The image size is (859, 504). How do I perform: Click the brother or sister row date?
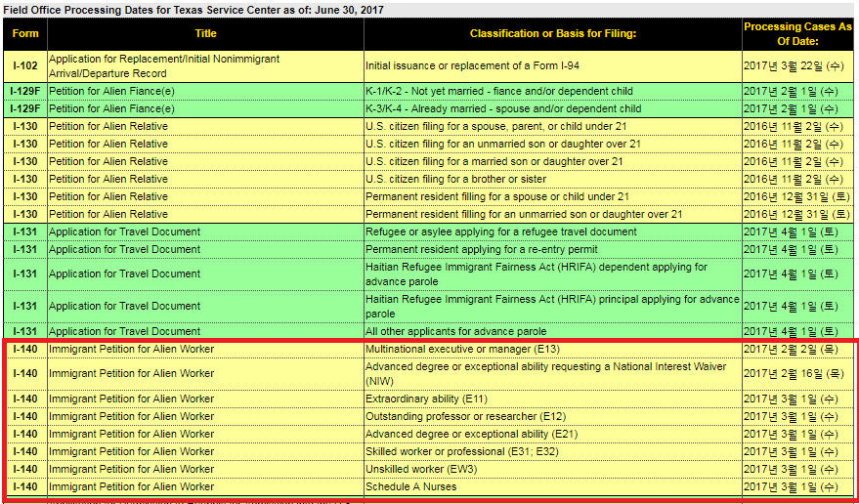[x=794, y=179]
